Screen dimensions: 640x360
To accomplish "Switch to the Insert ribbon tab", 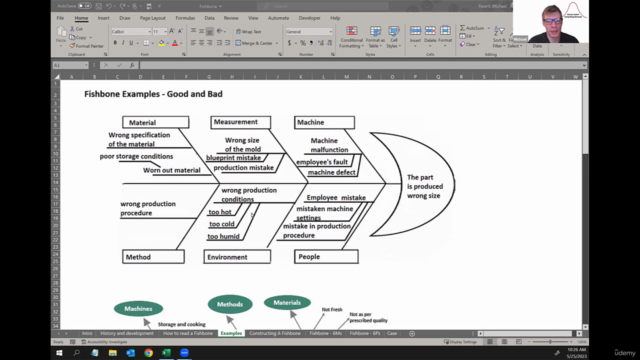I will coord(103,18).
